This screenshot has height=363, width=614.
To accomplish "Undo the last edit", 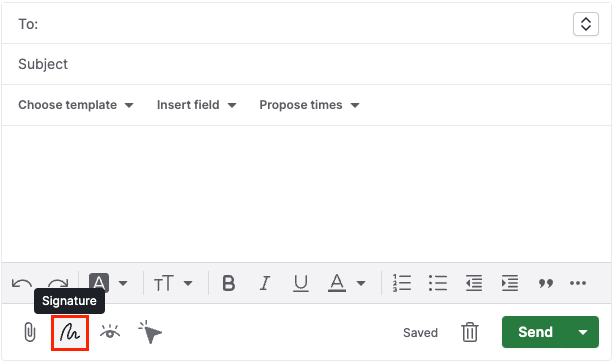I will pyautogui.click(x=21, y=283).
